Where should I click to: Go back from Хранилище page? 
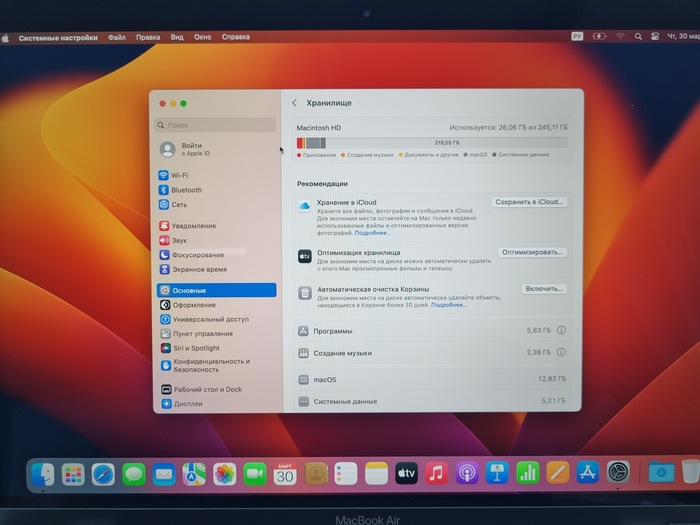click(x=294, y=103)
